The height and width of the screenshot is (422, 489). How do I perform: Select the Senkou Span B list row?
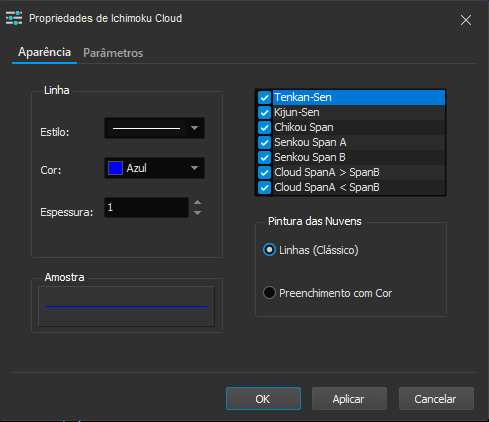pyautogui.click(x=359, y=157)
